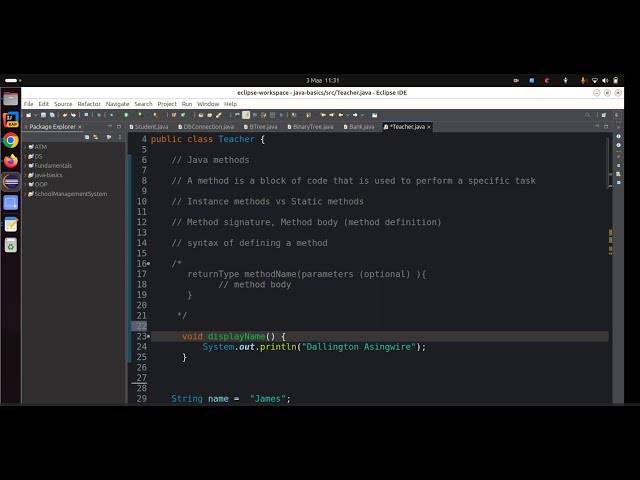Click the Previous Annotation toolbar arrow

(x=309, y=115)
